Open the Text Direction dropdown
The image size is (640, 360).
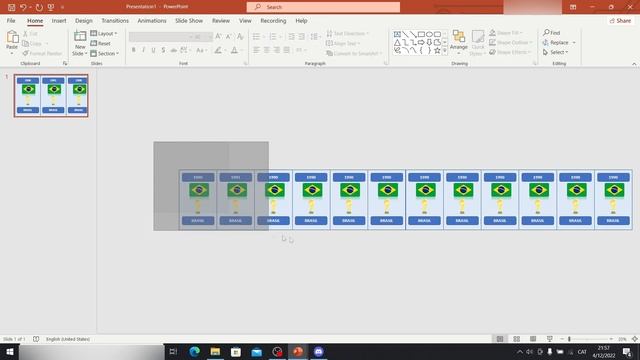(348, 33)
